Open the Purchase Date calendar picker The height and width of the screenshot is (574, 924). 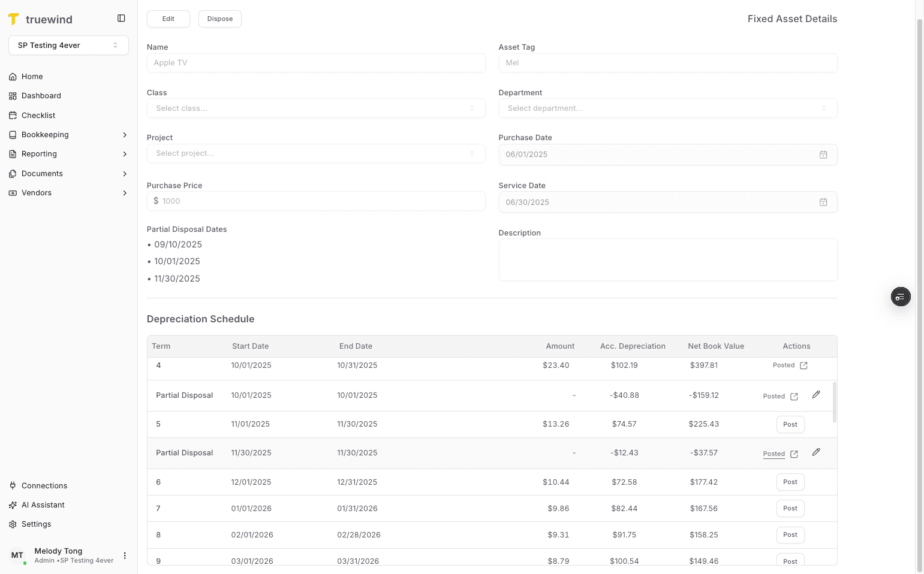pyautogui.click(x=823, y=154)
